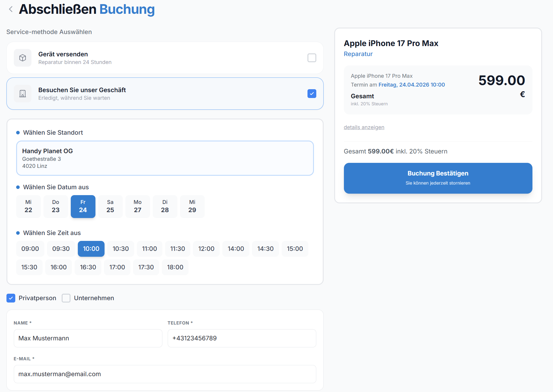Click the Freitag, 24.04.2026 10:00 appointment text

tap(411, 85)
